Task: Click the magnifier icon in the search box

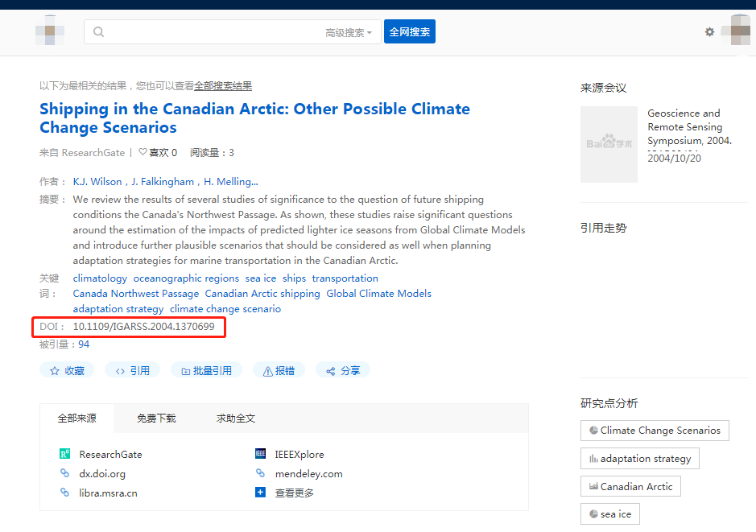Action: pos(98,31)
